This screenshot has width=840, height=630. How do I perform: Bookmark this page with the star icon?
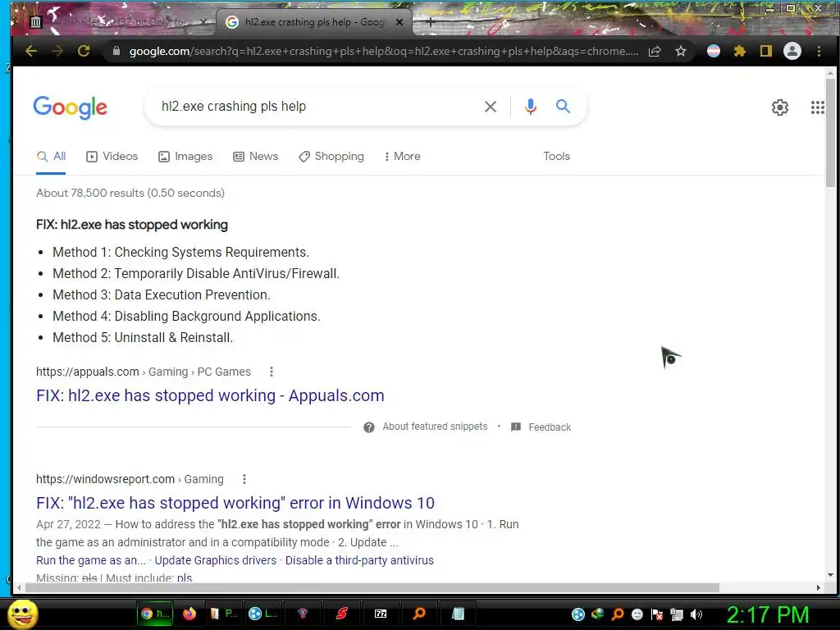point(680,51)
